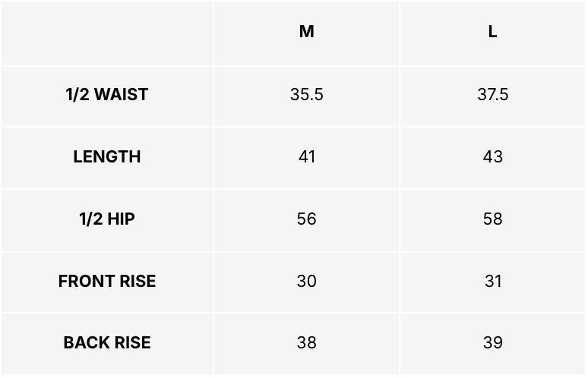The height and width of the screenshot is (378, 588).
Task: Click the L size column header
Action: (492, 32)
